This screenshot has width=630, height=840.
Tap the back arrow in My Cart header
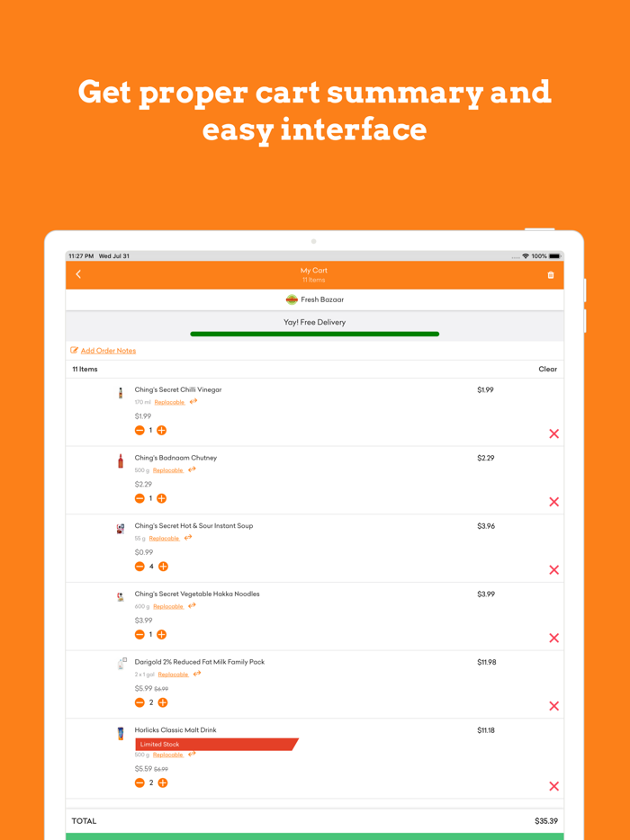[x=78, y=274]
